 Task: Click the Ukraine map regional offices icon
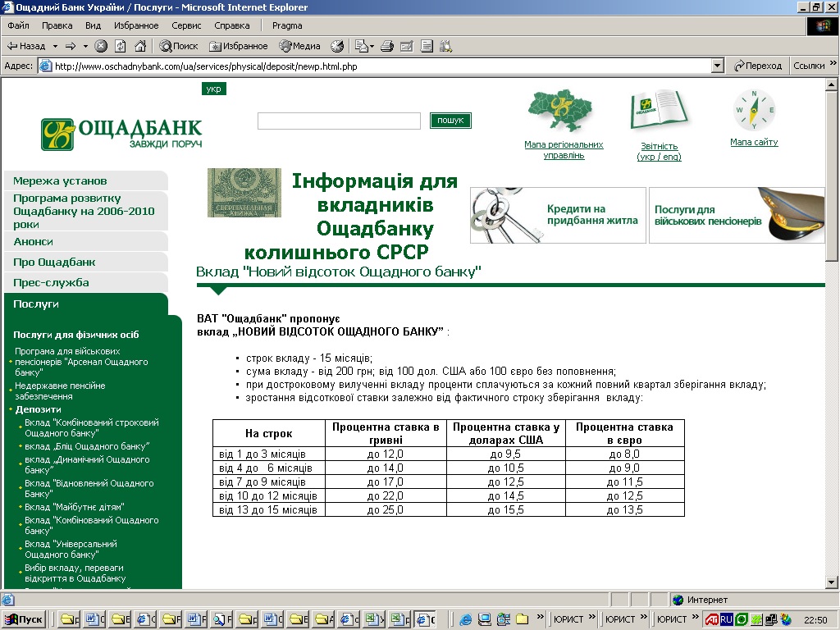point(560,111)
